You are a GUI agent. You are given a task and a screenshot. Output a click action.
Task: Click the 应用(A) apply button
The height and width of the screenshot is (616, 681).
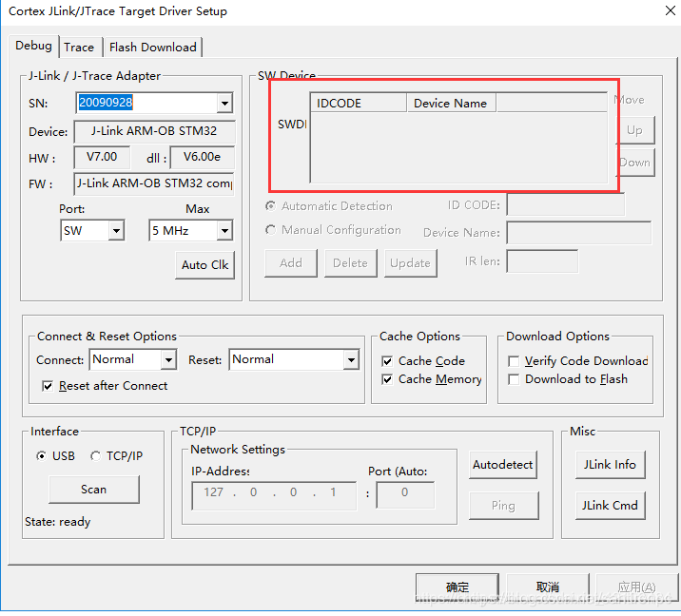pos(636,587)
